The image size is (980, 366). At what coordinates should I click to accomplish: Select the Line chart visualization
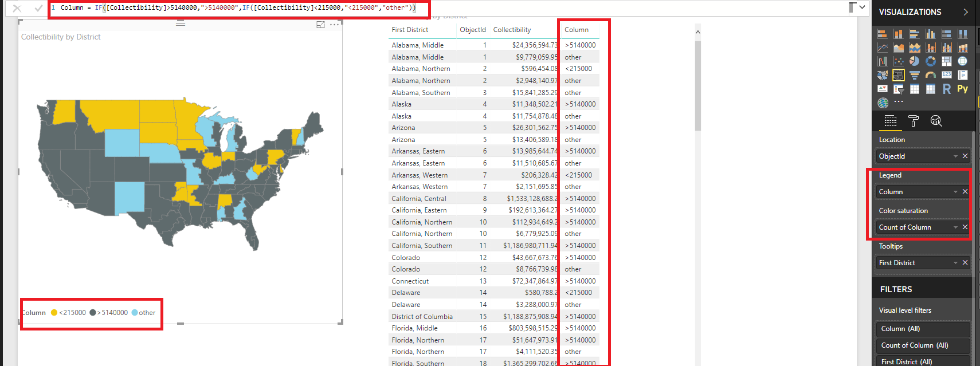882,48
